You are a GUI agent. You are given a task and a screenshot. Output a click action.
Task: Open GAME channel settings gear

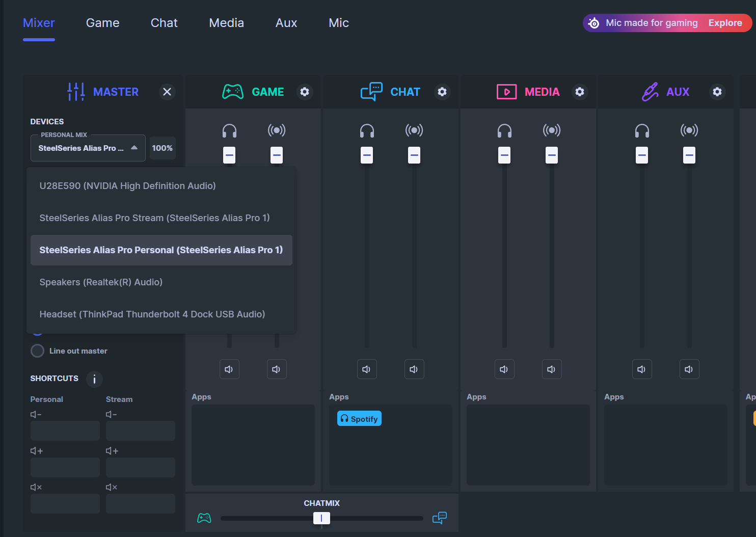[305, 92]
